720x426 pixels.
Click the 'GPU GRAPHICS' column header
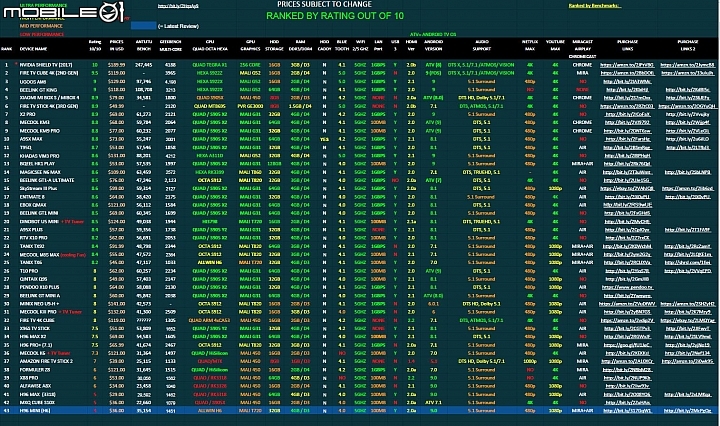click(x=250, y=45)
